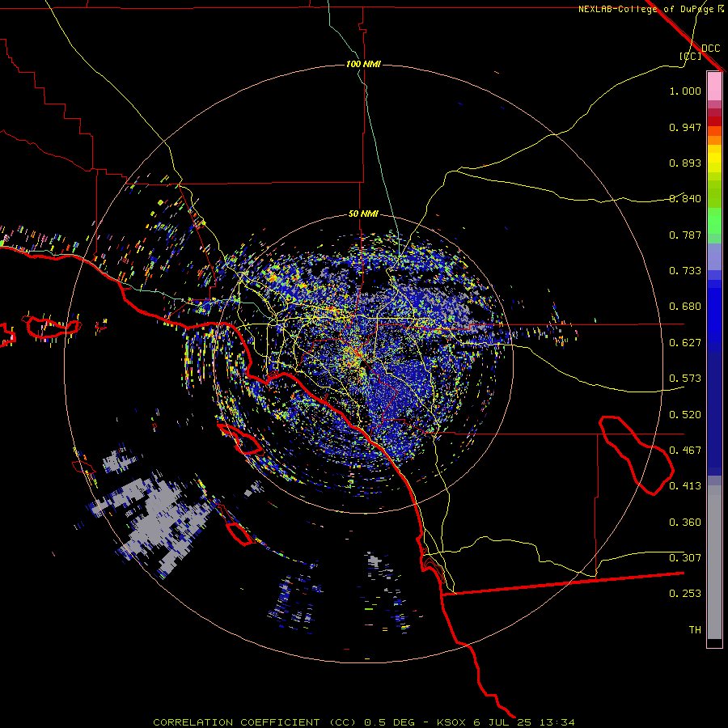Click the 0.947 scale value
The image size is (728, 728).
tap(685, 127)
